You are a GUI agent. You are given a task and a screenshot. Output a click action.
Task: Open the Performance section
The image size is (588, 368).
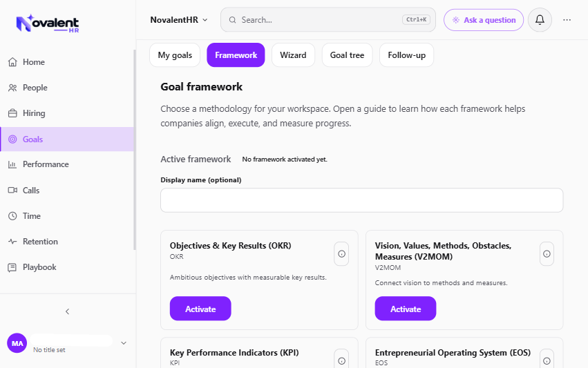click(x=67, y=164)
